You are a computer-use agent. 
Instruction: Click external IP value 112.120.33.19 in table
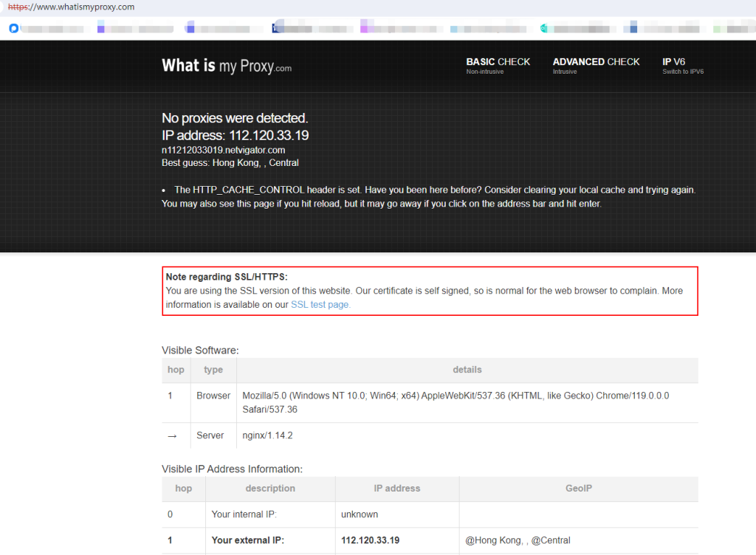pos(370,540)
